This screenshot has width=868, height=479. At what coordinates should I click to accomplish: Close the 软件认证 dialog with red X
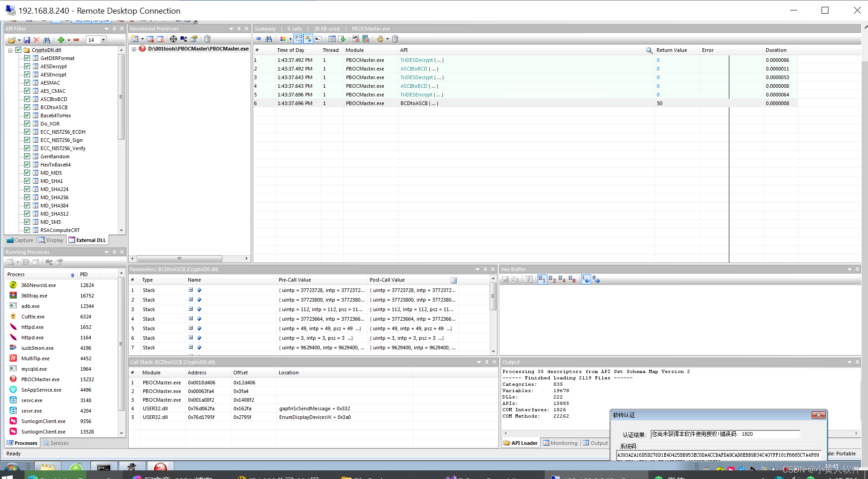(818, 415)
